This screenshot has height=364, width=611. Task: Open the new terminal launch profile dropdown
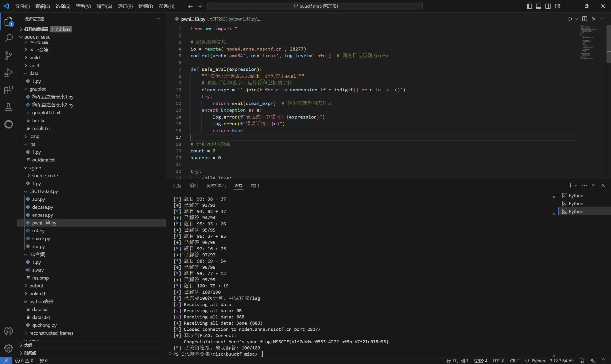(x=576, y=185)
